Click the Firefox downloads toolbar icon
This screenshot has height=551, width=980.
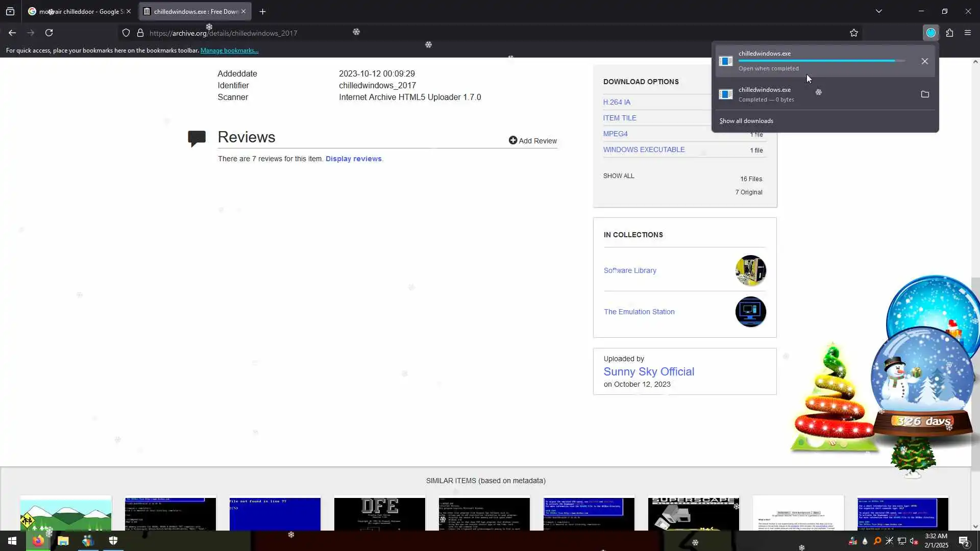pyautogui.click(x=930, y=33)
